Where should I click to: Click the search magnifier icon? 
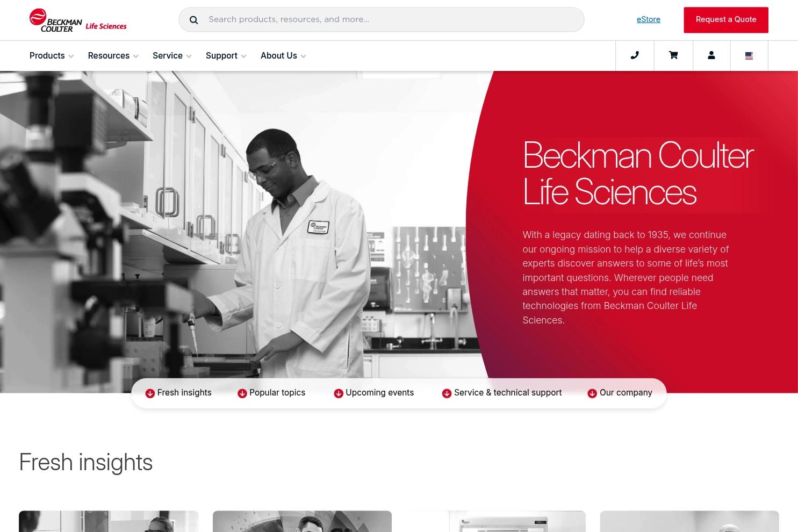click(x=194, y=20)
